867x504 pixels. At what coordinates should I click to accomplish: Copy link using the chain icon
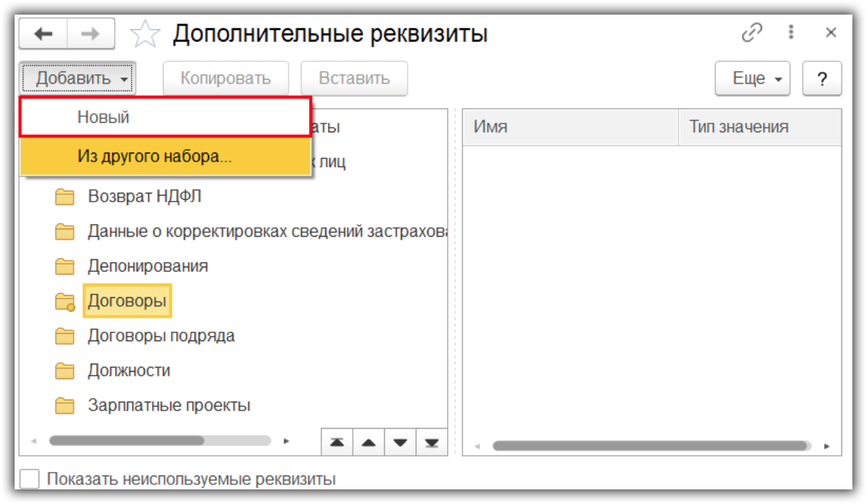click(752, 33)
